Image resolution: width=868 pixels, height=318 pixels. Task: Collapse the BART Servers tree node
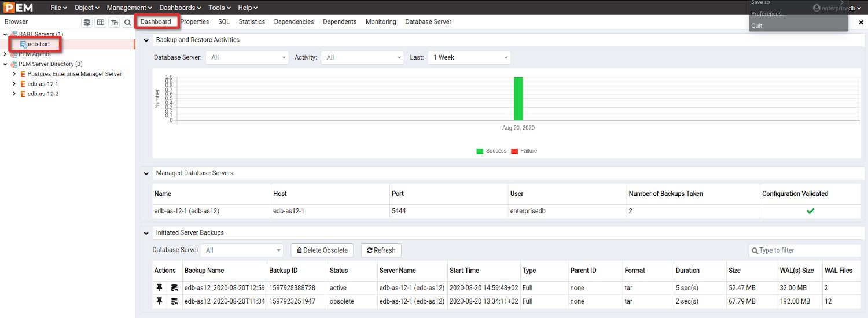click(x=5, y=35)
